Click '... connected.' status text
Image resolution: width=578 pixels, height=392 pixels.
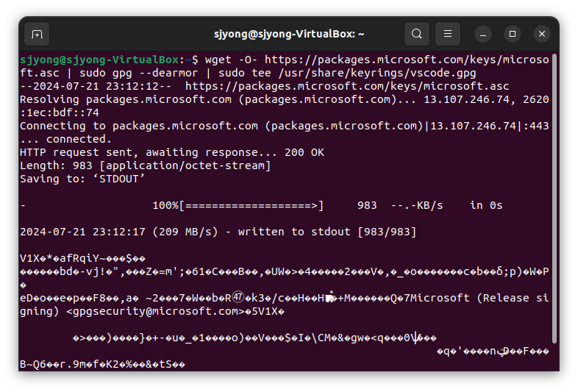65,140
